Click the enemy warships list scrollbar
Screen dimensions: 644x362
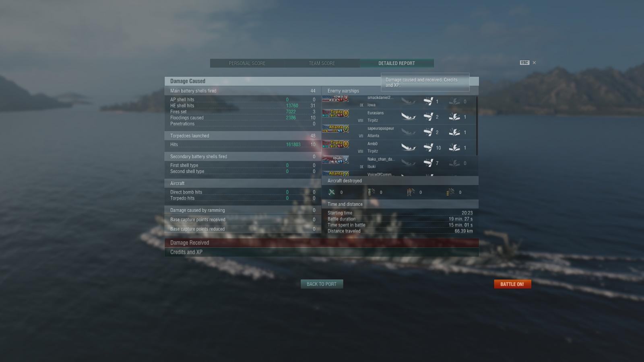pos(477,125)
